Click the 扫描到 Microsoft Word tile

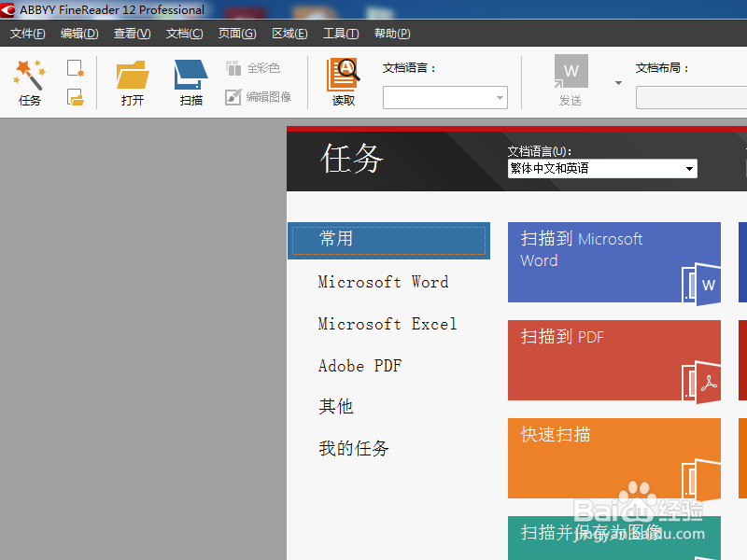click(614, 262)
